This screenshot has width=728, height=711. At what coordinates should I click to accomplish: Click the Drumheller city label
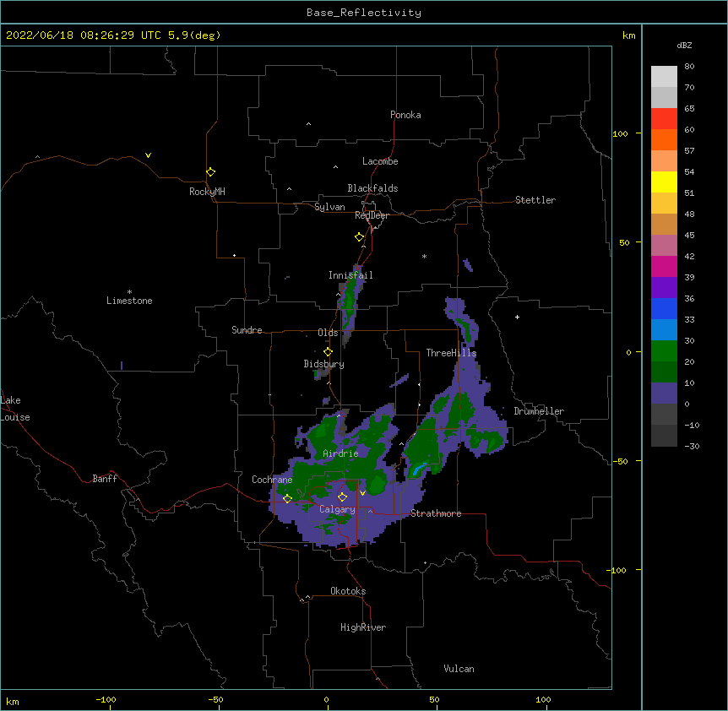pos(539,411)
